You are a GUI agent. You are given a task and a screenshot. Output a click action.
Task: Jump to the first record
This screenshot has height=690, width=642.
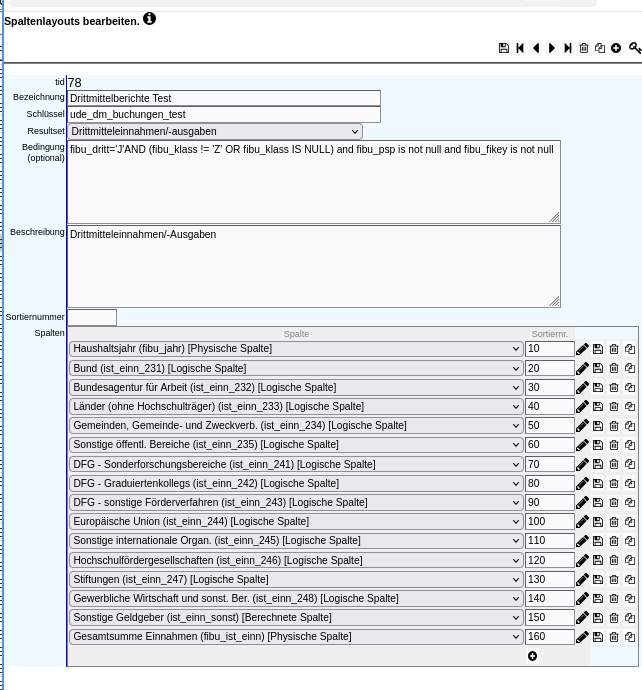[x=520, y=48]
